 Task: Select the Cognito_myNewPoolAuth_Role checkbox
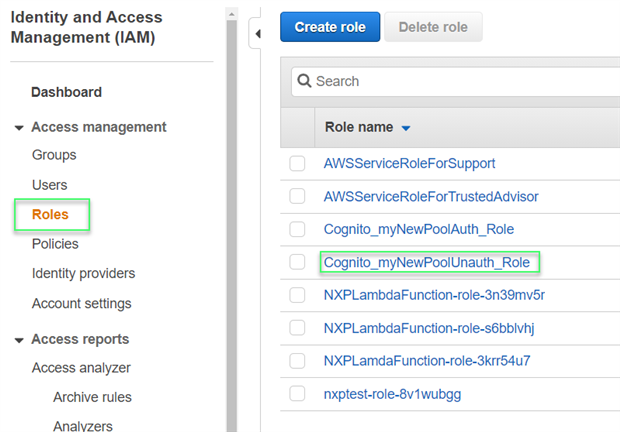(297, 230)
